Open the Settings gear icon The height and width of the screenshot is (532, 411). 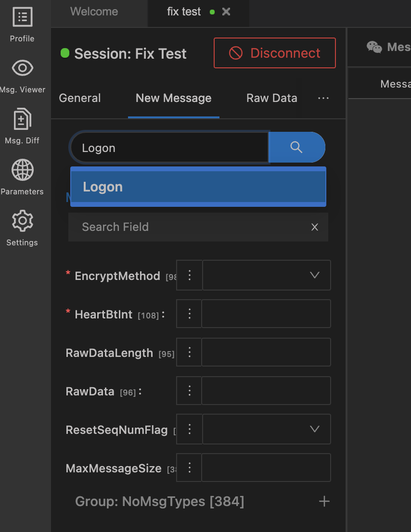(22, 221)
